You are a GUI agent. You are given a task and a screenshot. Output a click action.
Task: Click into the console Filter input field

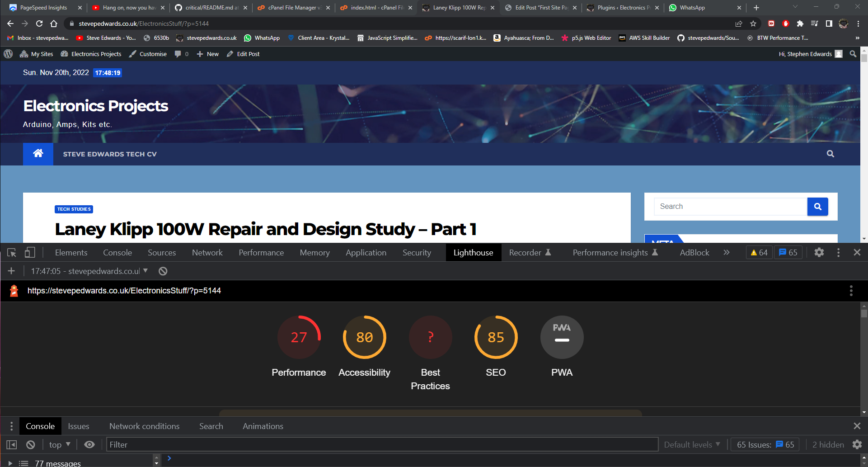click(x=382, y=445)
